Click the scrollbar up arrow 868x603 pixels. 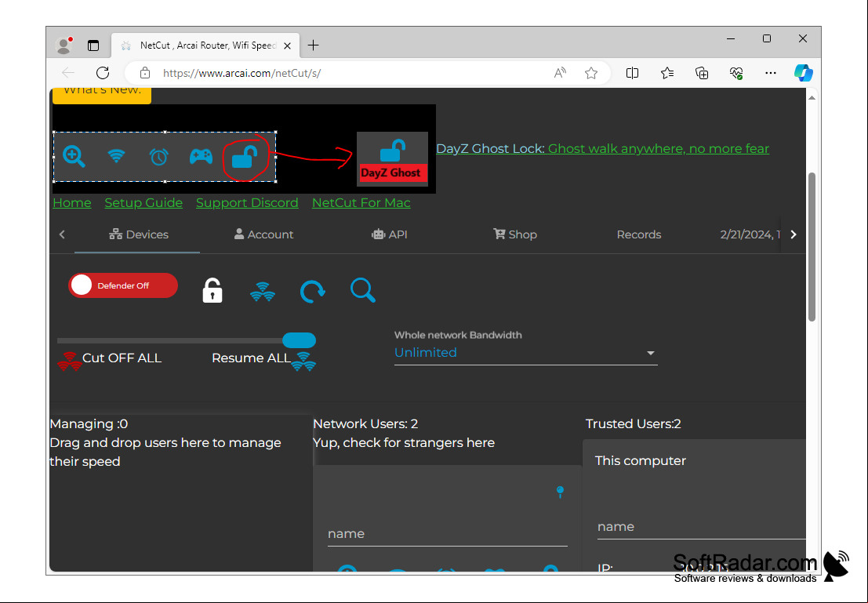(x=812, y=97)
